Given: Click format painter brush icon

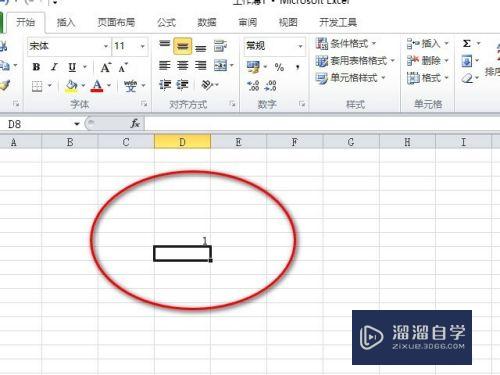Looking at the screenshot, I should pos(4,85).
